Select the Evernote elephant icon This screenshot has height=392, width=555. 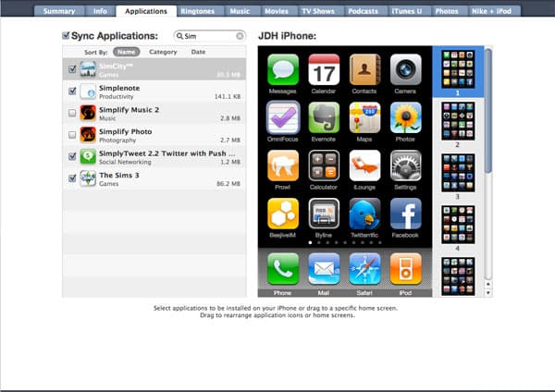click(x=324, y=117)
